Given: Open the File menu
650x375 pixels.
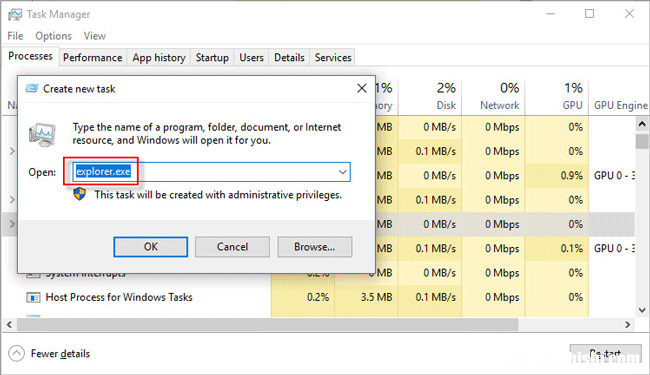Looking at the screenshot, I should point(15,36).
